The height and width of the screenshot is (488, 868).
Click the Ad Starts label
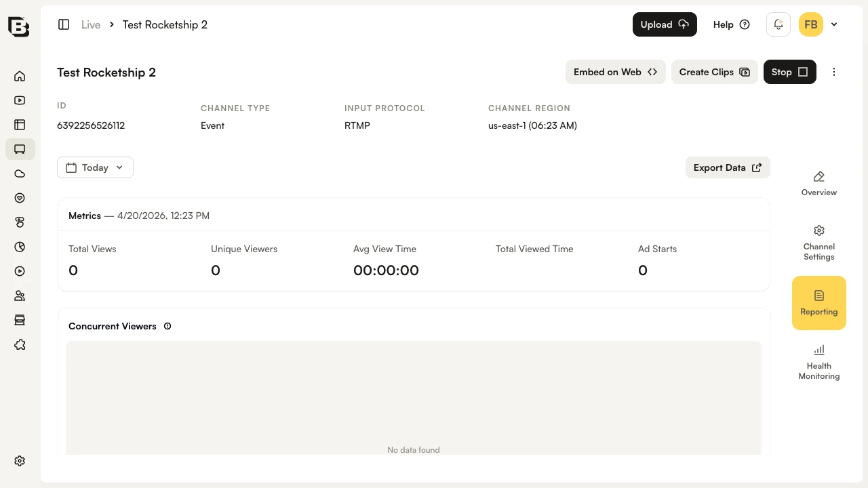pyautogui.click(x=657, y=249)
